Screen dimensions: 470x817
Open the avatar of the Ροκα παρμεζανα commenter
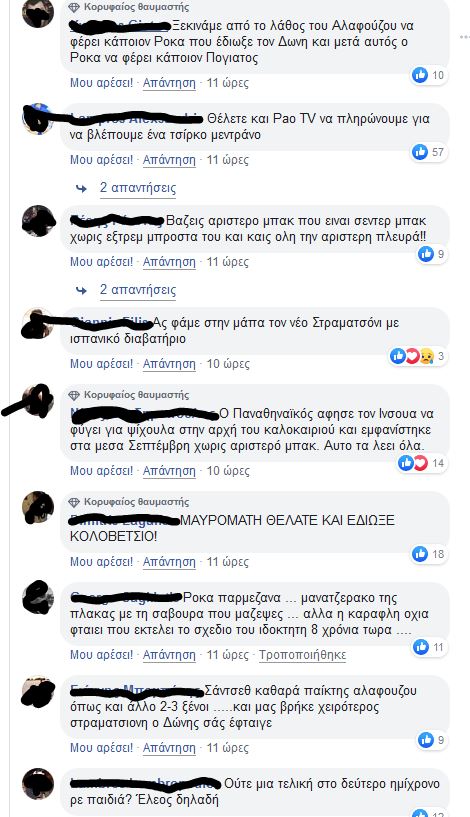click(x=38, y=597)
